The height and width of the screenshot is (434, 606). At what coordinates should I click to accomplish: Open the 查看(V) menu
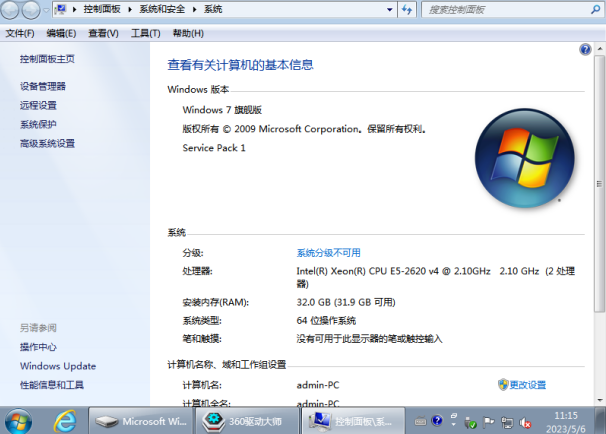coord(103,33)
